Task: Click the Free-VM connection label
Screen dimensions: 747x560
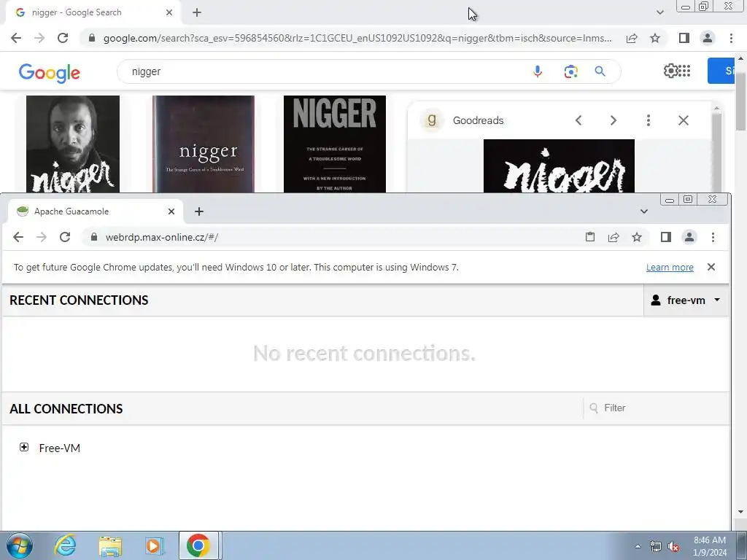Action: point(60,448)
